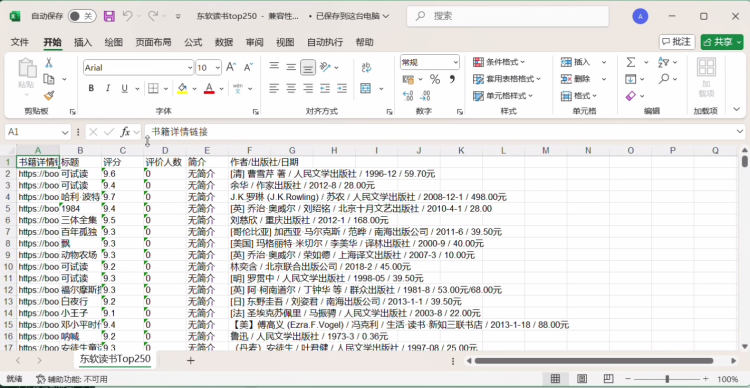The height and width of the screenshot is (388, 750).
Task: Switch to Page Layout view in status bar
Action: [582, 379]
